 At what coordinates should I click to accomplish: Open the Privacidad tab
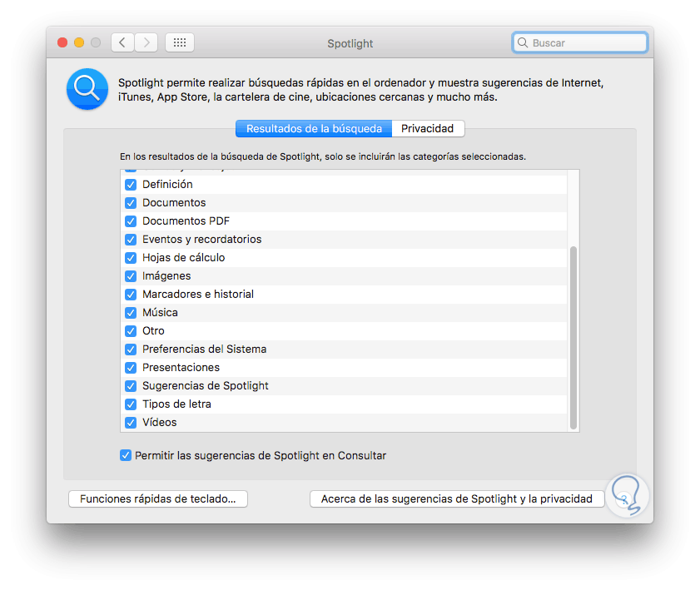point(428,128)
